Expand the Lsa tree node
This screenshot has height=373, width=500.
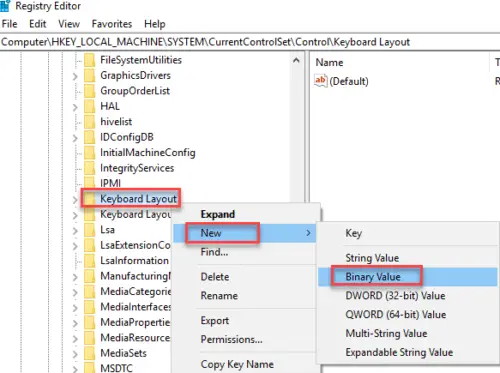coord(75,231)
